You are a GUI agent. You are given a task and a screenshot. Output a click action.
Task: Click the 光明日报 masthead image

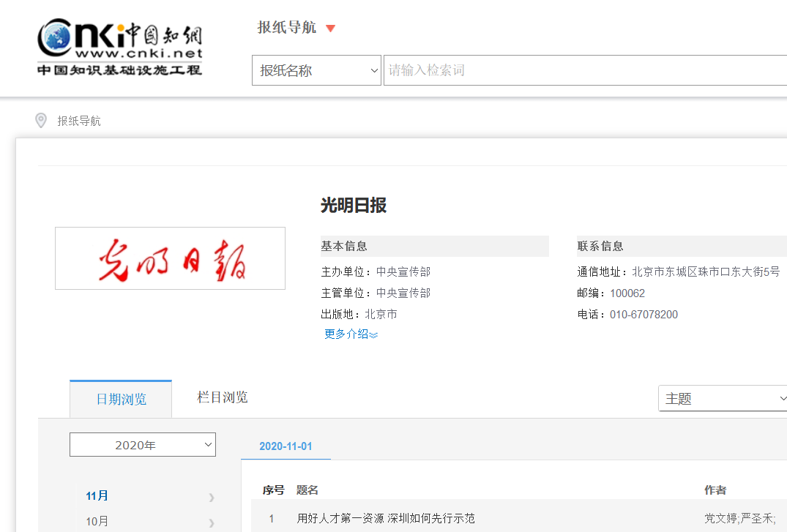coord(170,258)
